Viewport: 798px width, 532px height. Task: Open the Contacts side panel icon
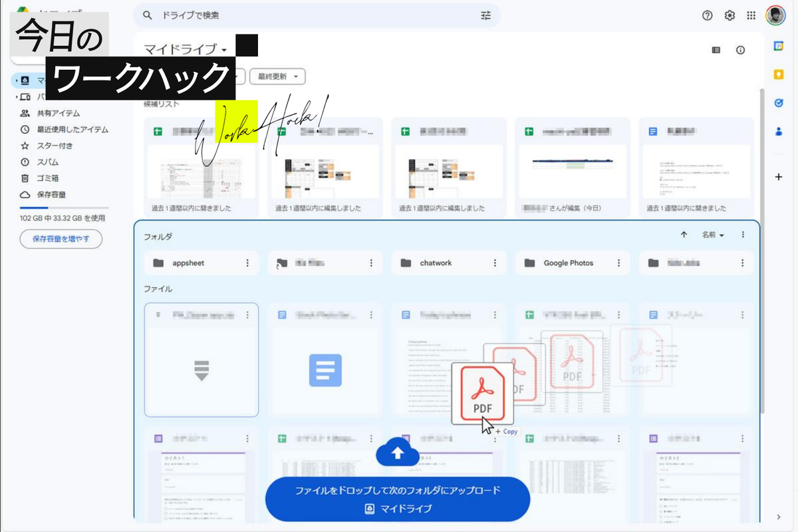779,130
